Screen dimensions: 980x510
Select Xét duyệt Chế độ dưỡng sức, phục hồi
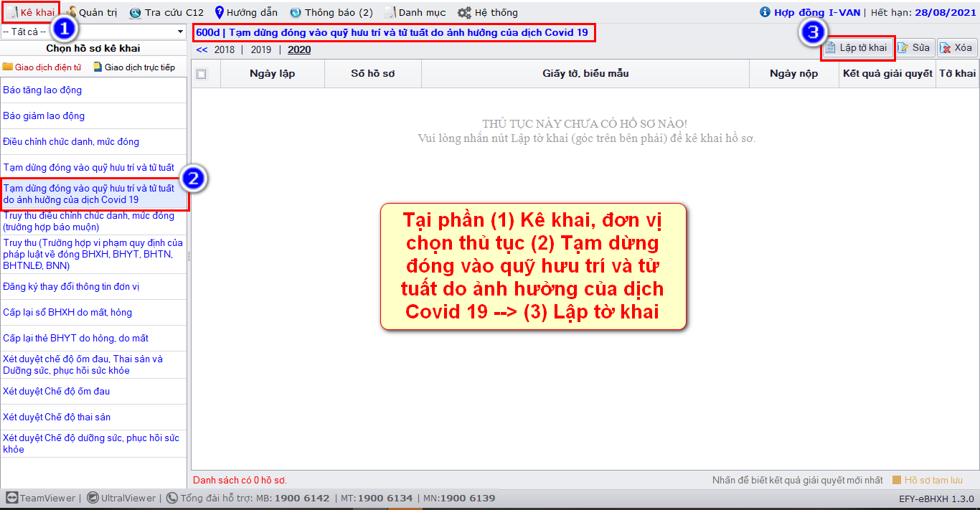coord(93,444)
